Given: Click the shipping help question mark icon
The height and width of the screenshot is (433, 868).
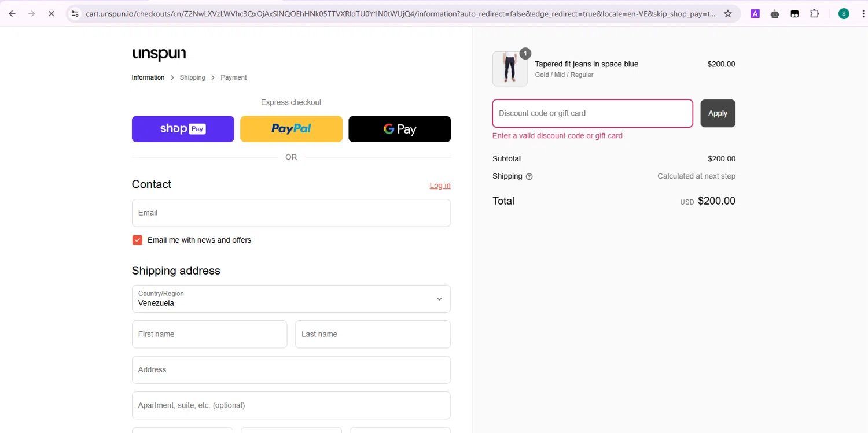Looking at the screenshot, I should tap(529, 176).
